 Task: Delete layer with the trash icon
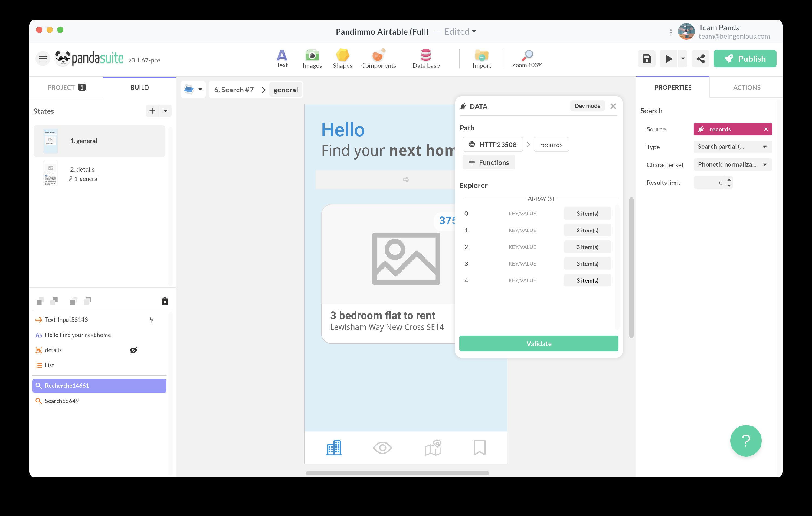coord(165,301)
